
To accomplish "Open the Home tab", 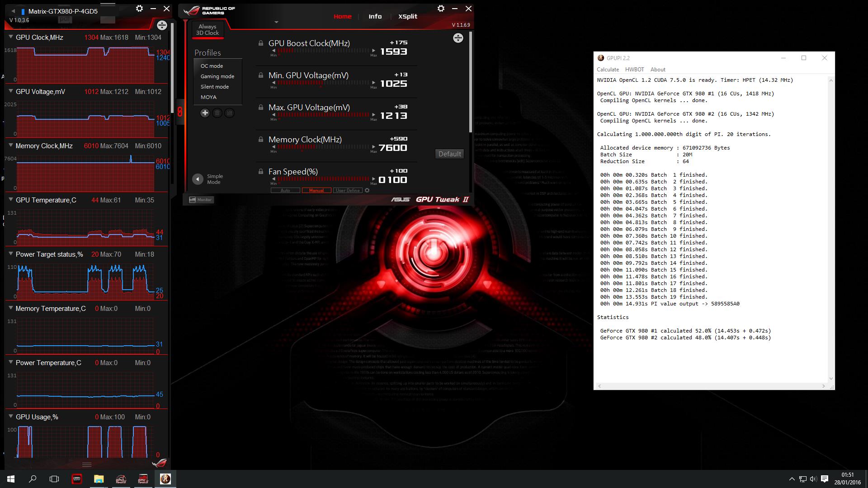I will coord(342,16).
